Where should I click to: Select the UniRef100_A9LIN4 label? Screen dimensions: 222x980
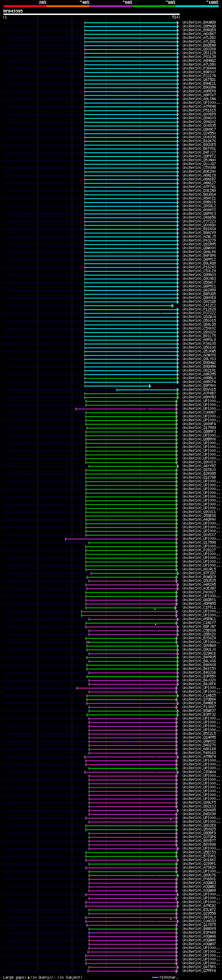(x=199, y=99)
